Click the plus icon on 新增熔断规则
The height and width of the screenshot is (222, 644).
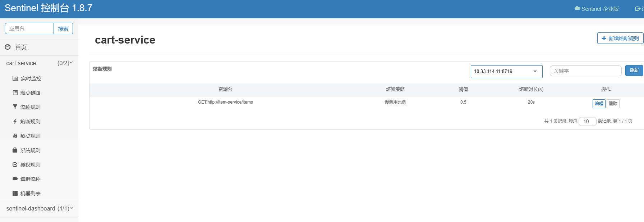pos(604,38)
